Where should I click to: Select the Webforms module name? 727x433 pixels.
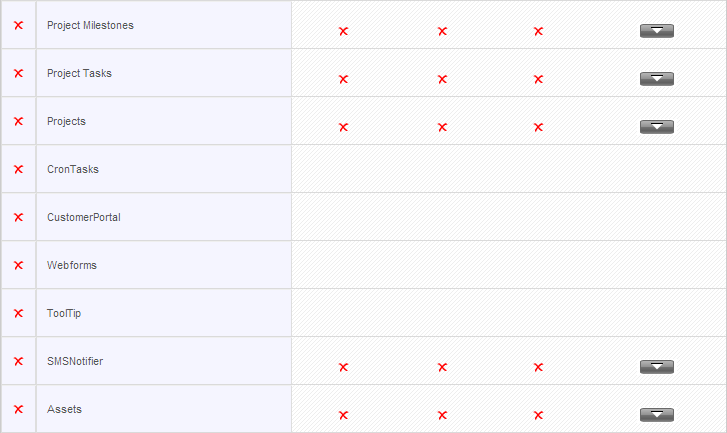(x=72, y=265)
